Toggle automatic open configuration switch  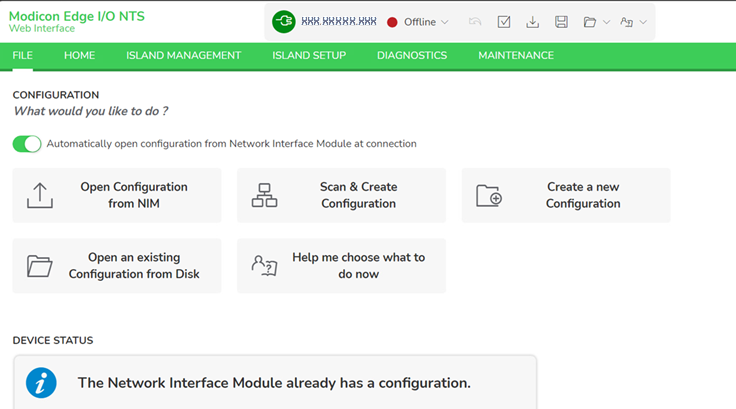click(27, 144)
